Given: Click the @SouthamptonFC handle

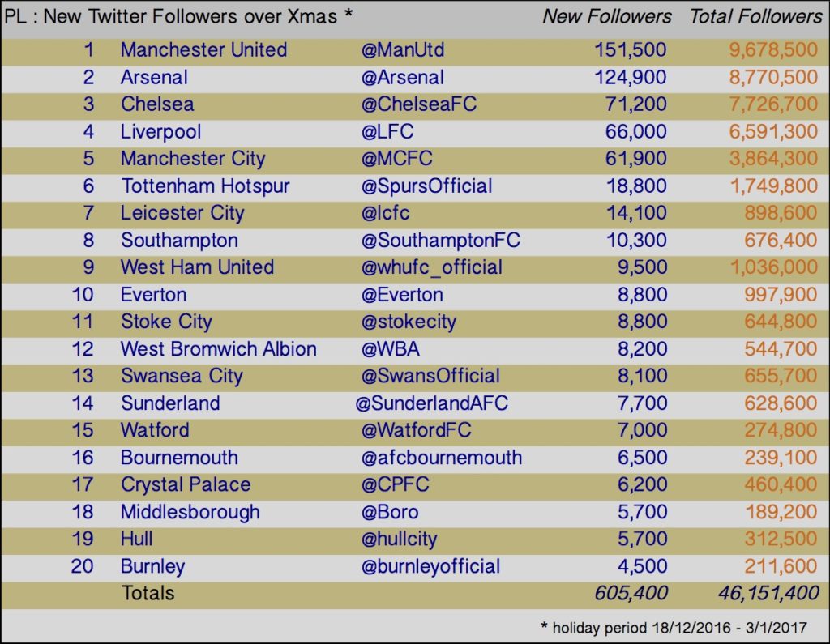Looking at the screenshot, I should pyautogui.click(x=441, y=241).
